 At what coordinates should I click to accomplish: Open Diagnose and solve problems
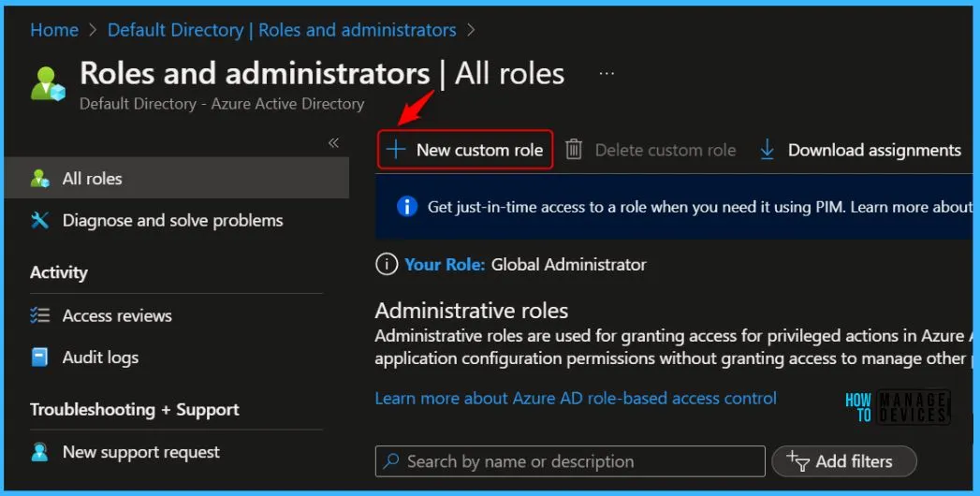[172, 221]
